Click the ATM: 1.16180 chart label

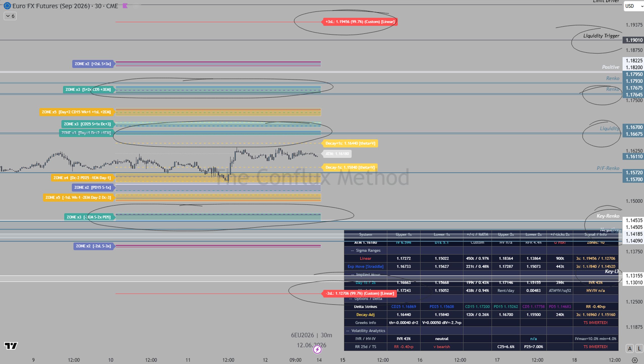[x=337, y=154]
